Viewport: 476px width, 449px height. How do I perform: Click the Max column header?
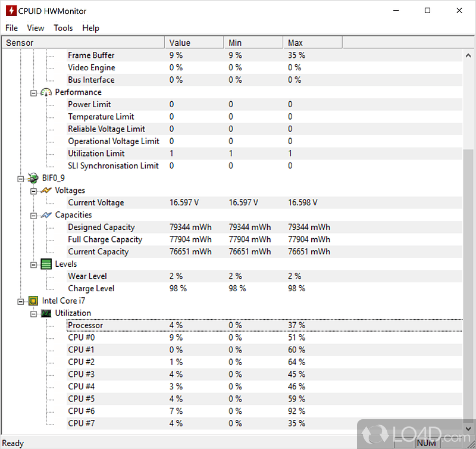[x=312, y=42]
